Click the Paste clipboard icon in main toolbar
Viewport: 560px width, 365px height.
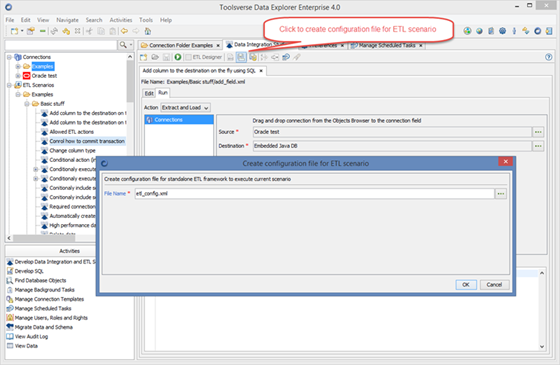coord(112,31)
